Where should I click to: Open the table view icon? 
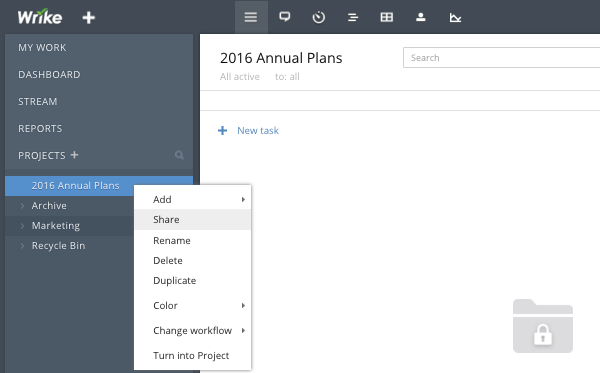coord(386,17)
